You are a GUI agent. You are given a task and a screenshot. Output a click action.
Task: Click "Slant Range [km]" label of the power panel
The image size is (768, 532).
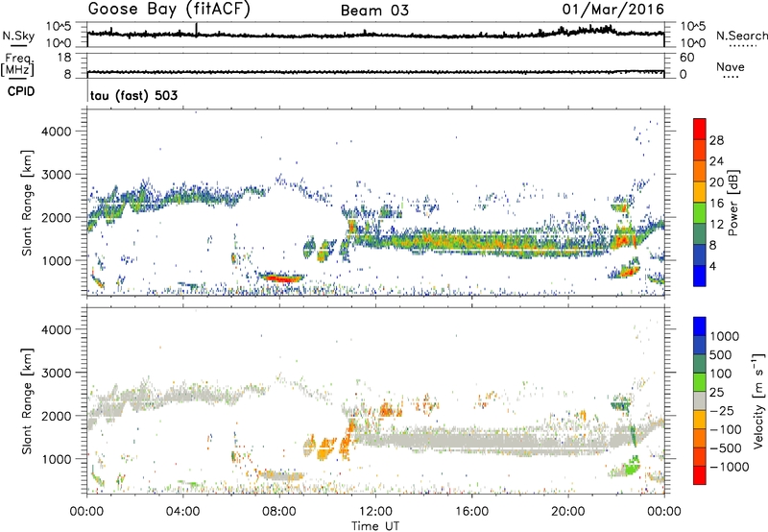[x=27, y=203]
